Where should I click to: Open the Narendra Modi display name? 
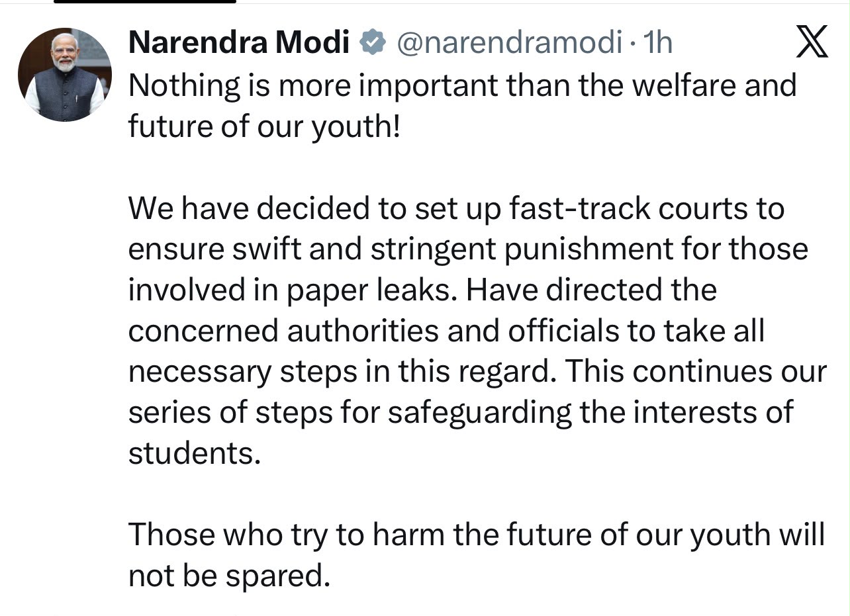239,43
